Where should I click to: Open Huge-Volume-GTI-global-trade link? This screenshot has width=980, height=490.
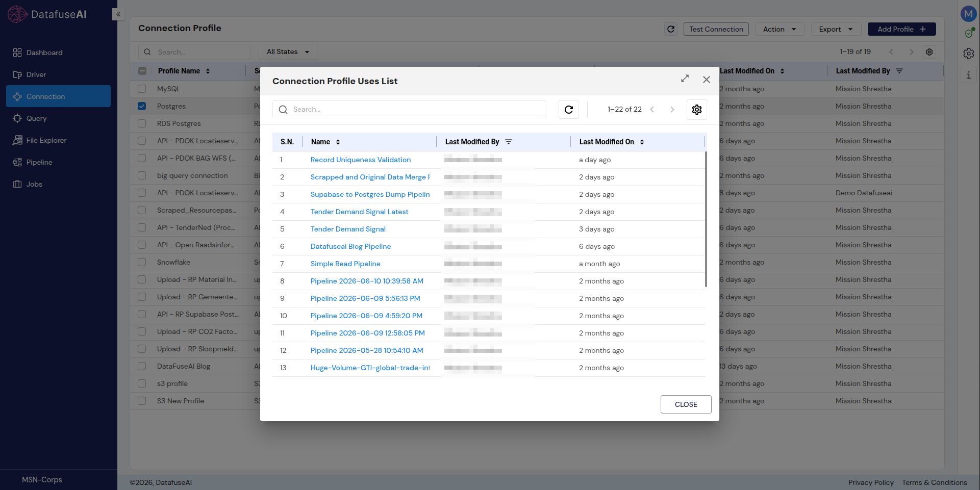370,368
